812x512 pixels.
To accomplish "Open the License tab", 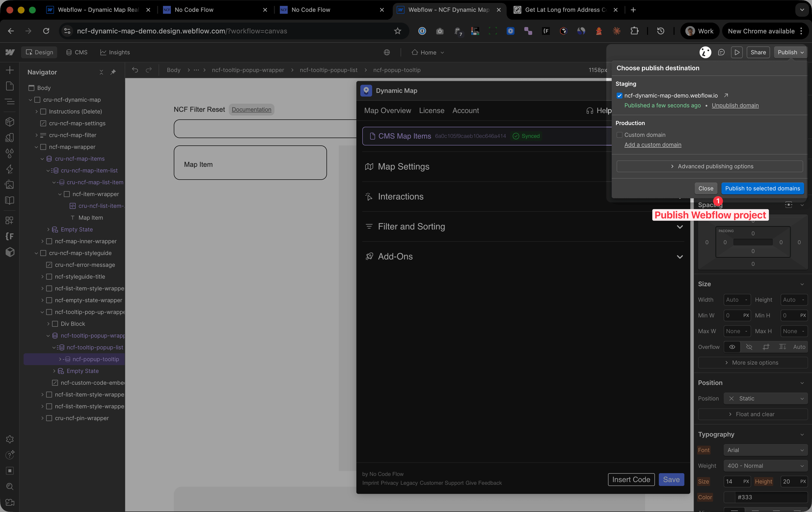I will (432, 110).
